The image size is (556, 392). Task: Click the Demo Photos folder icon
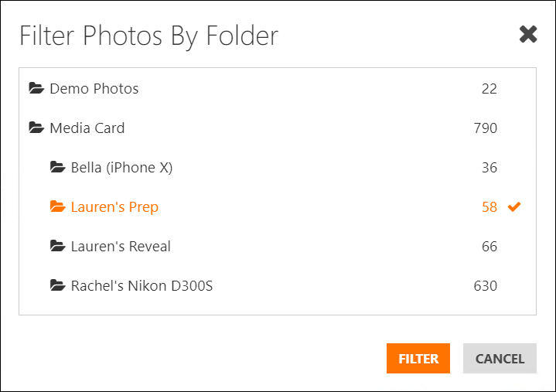36,88
